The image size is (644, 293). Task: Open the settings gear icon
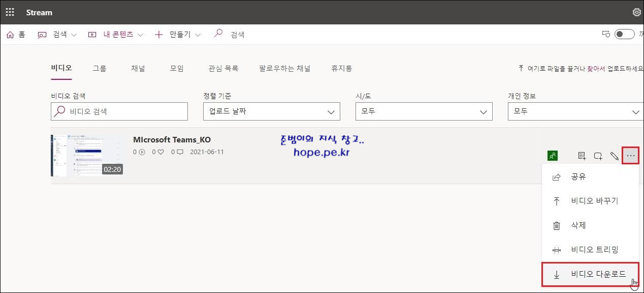click(636, 12)
